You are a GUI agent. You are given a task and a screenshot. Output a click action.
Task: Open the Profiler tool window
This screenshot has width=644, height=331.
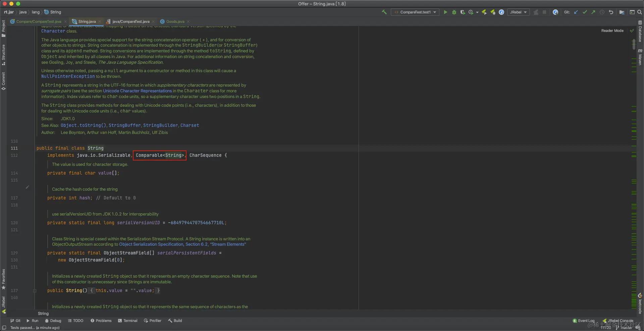pyautogui.click(x=153, y=321)
